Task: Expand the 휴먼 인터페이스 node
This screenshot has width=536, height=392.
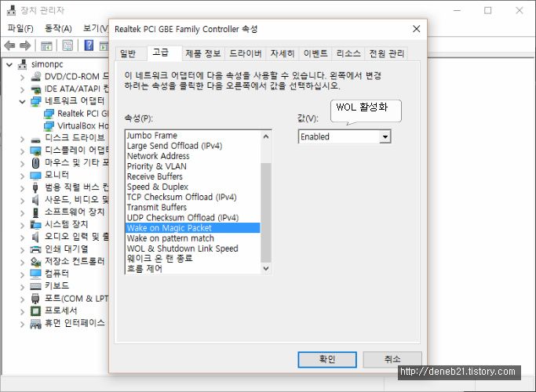Action: tap(23, 324)
